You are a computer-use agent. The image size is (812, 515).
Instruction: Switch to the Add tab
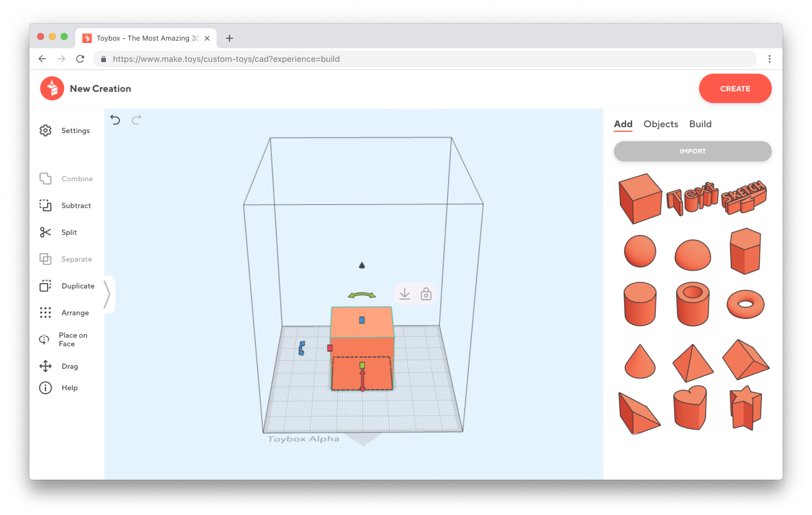pos(623,124)
